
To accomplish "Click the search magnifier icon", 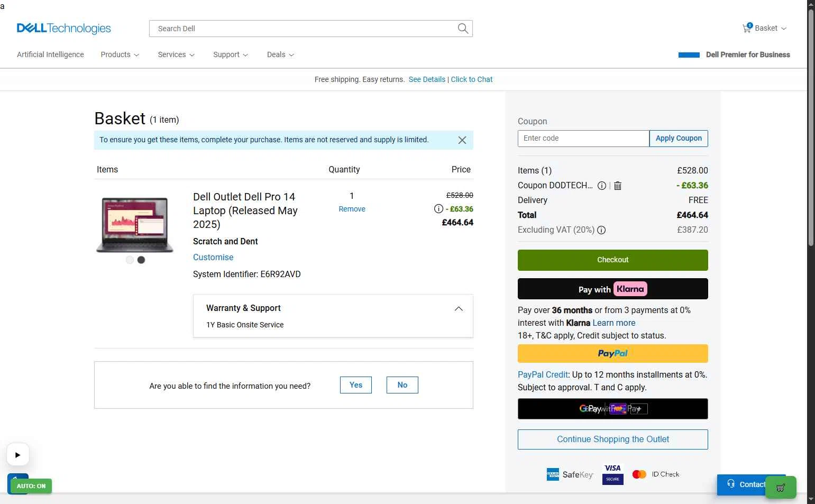I will pos(463,29).
